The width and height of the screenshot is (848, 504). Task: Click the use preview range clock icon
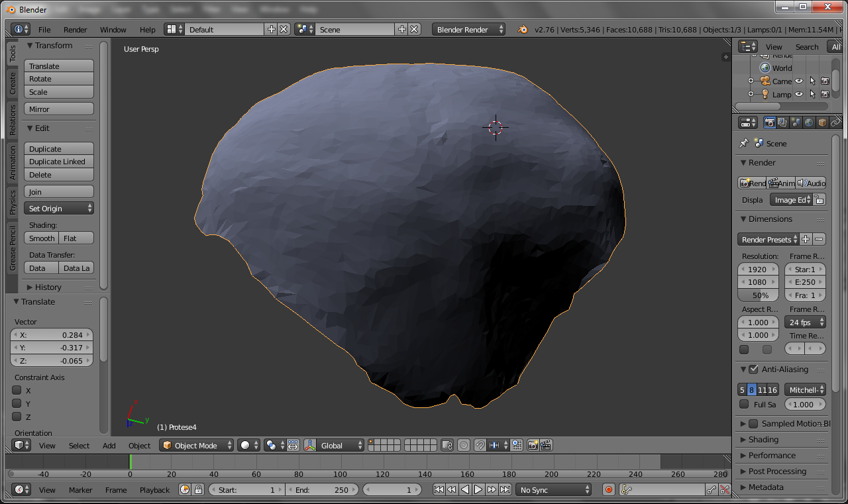tap(185, 490)
